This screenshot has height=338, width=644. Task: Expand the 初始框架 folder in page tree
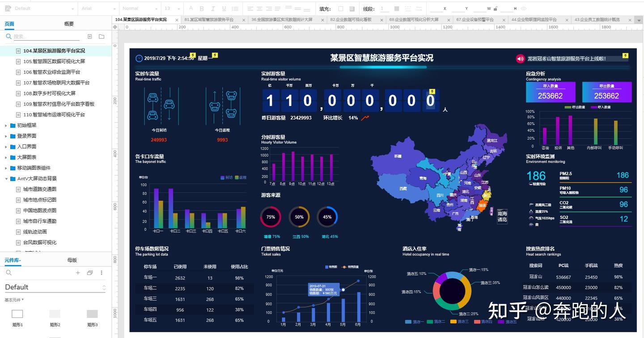pos(6,126)
